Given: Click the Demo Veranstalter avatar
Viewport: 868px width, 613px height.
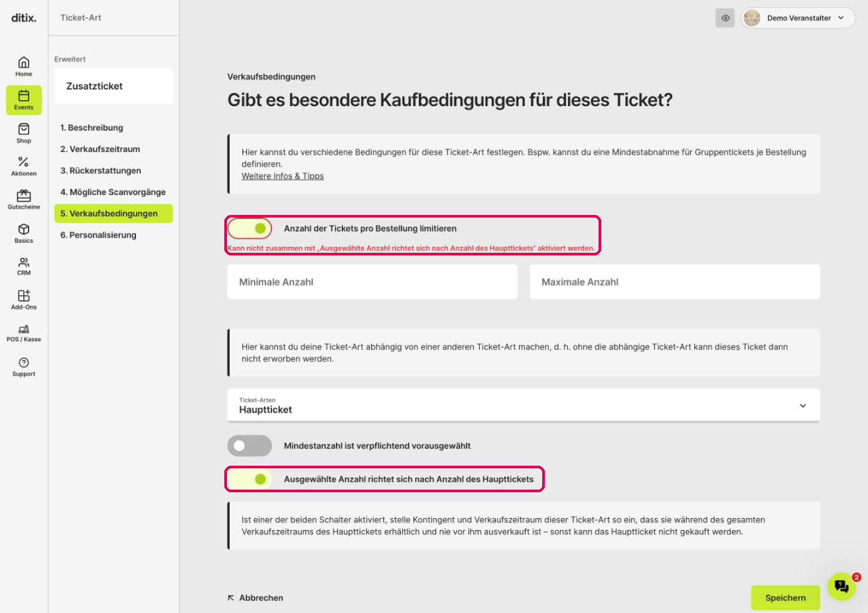Looking at the screenshot, I should 752,18.
